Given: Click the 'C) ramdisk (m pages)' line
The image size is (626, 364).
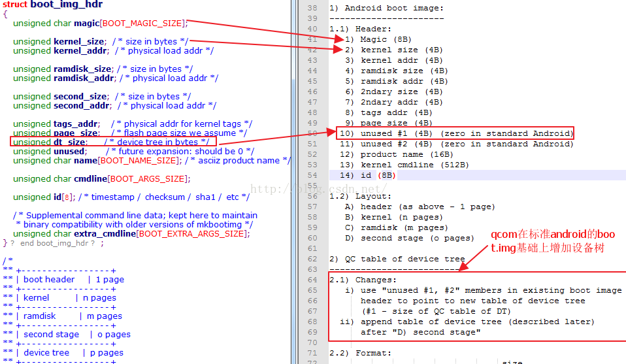Looking at the screenshot, I should 397,227.
